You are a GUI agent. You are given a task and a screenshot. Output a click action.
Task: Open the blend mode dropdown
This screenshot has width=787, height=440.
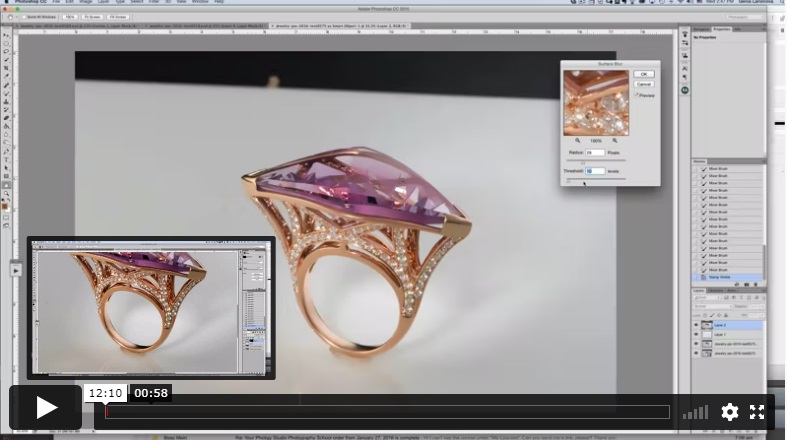tap(714, 306)
